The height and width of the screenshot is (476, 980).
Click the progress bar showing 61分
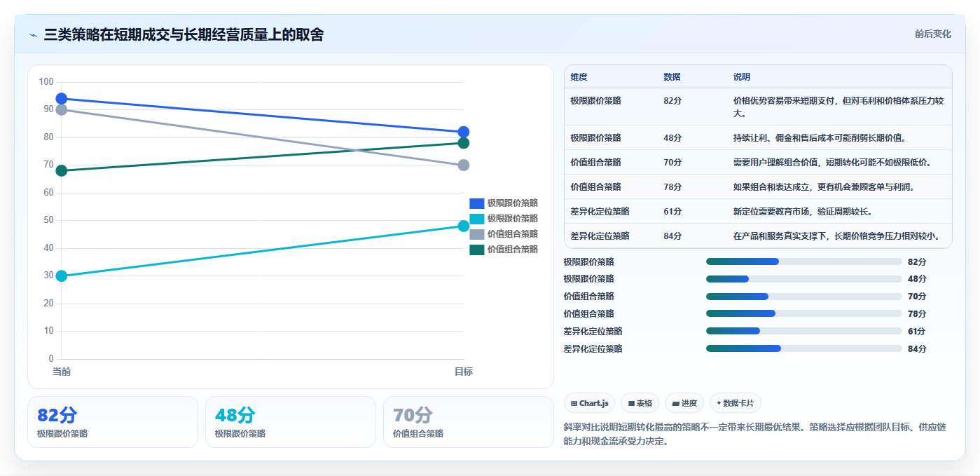click(x=803, y=331)
